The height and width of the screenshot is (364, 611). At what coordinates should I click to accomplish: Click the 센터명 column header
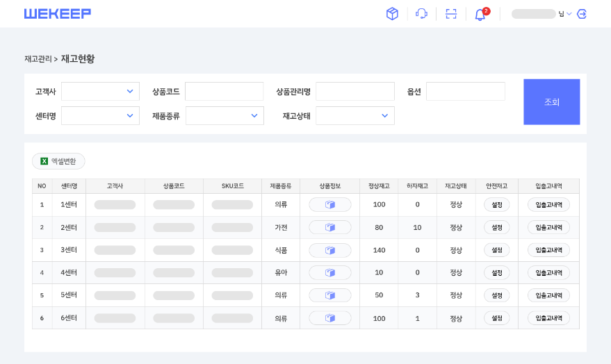point(69,186)
